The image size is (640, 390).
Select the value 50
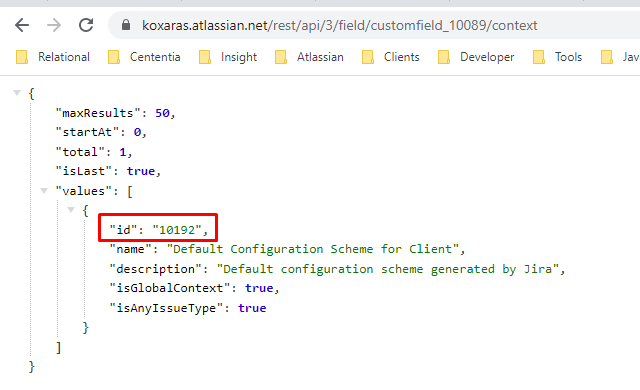pyautogui.click(x=162, y=113)
